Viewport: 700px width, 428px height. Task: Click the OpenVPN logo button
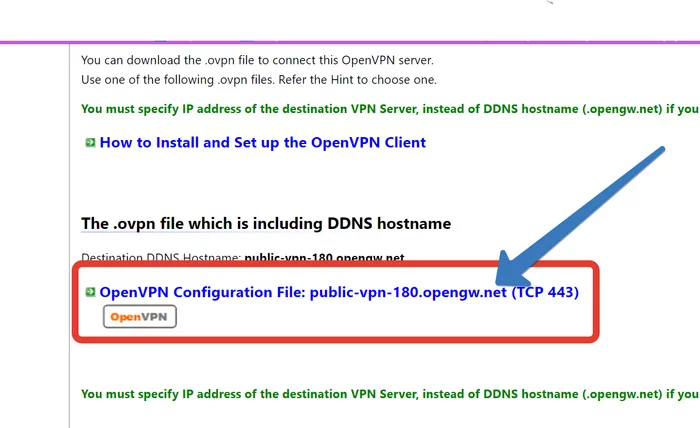140,316
